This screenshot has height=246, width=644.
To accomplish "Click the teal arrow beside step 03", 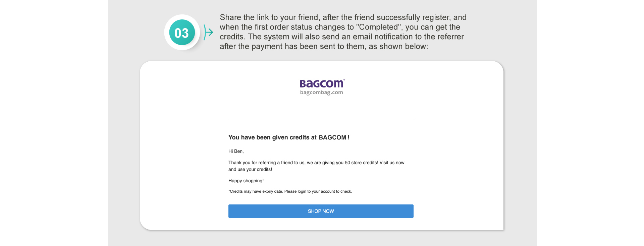I will click(x=208, y=33).
